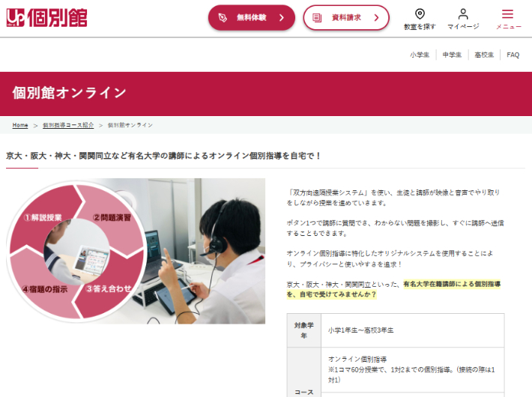This screenshot has height=397, width=532.
Task: Open 個別指導コース紹介 breadcrumb link
Action: coord(68,125)
